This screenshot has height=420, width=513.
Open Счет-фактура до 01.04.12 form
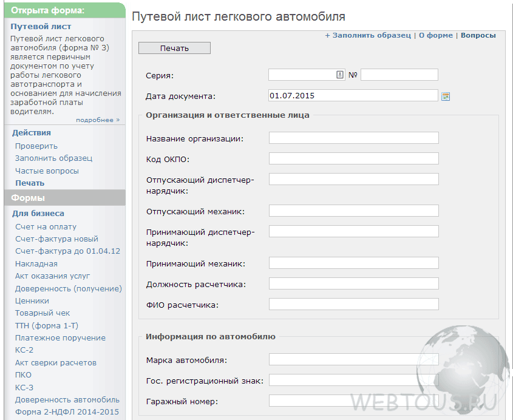[68, 251]
